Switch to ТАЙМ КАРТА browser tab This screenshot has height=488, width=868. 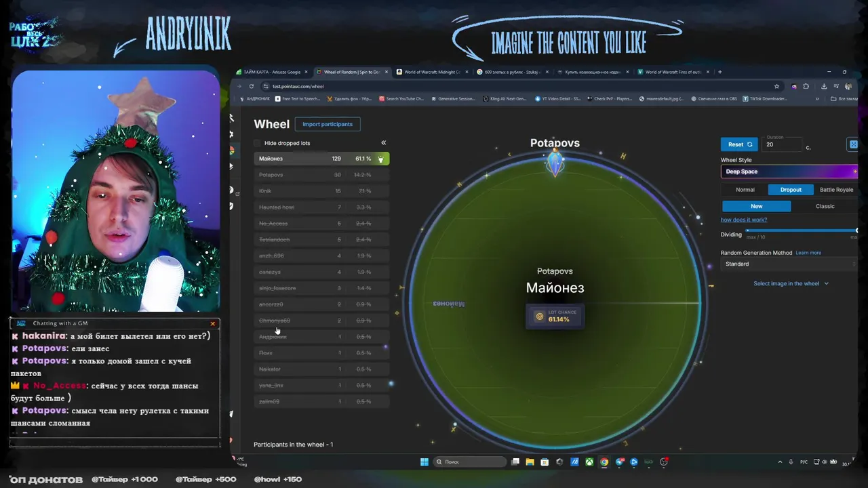(272, 72)
